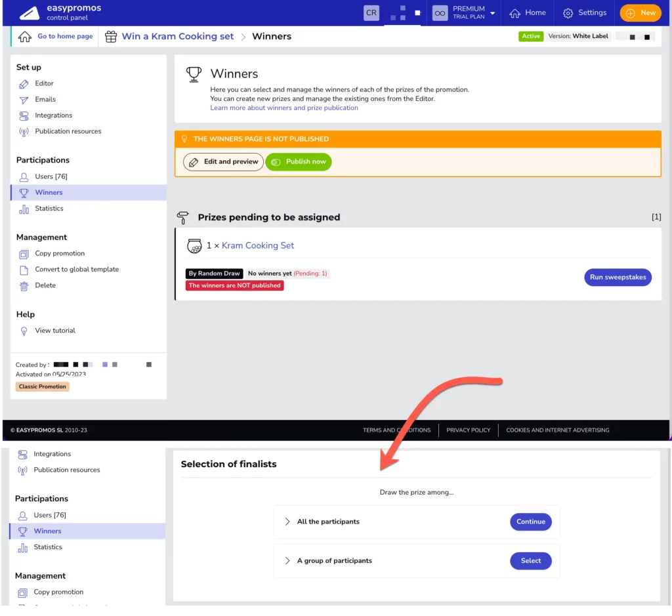Screen dimensions: 672x616
Task: Open Publication resources in the upper sidebar
Action: pyautogui.click(x=68, y=131)
